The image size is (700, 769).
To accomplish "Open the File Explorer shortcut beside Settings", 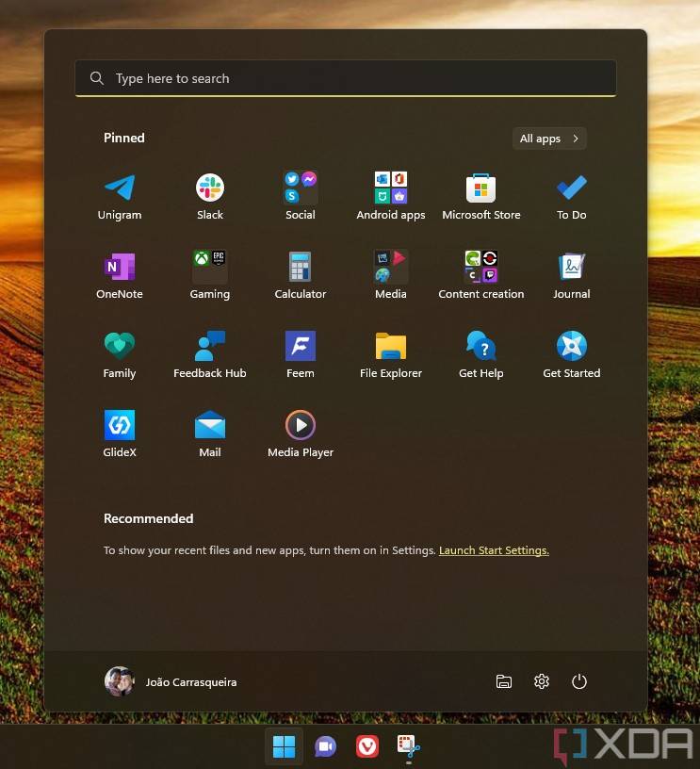I will [x=503, y=681].
